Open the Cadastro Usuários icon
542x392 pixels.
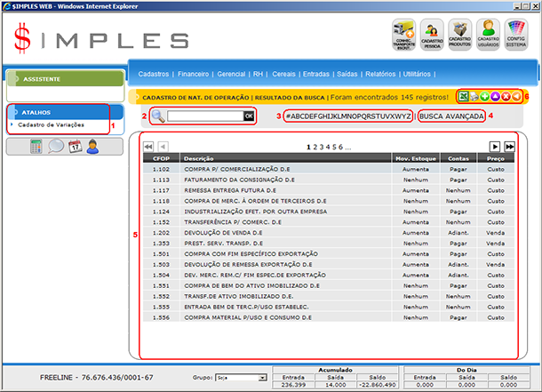click(x=488, y=34)
